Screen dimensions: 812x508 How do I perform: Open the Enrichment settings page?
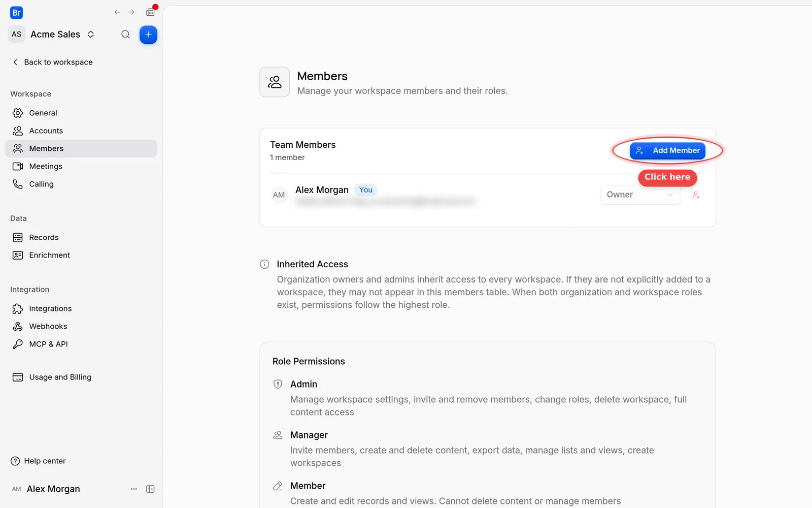(81, 255)
